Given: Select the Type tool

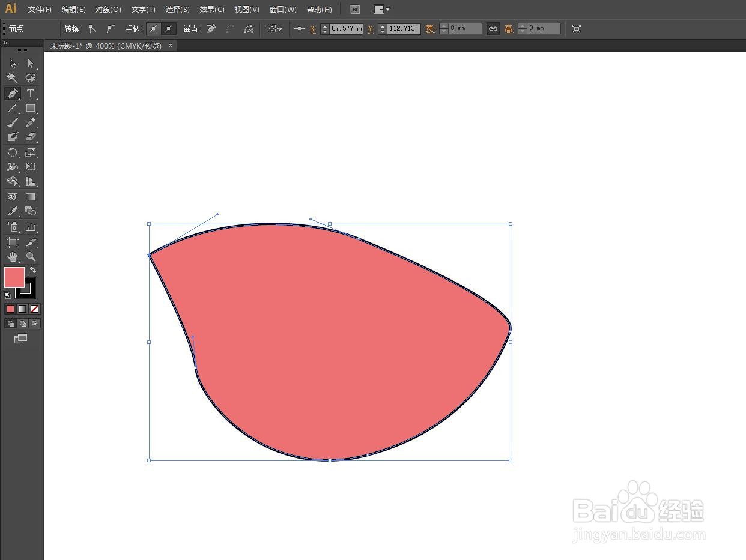Looking at the screenshot, I should pyautogui.click(x=31, y=94).
